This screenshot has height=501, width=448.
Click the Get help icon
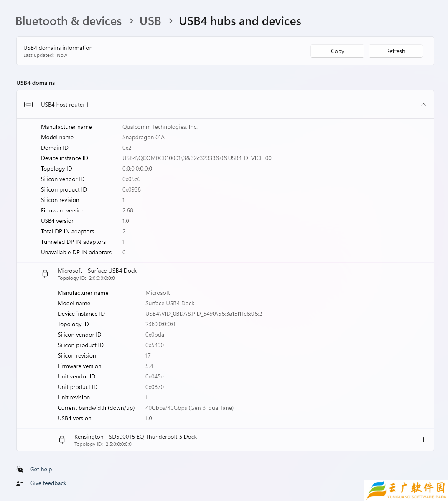[x=20, y=469]
